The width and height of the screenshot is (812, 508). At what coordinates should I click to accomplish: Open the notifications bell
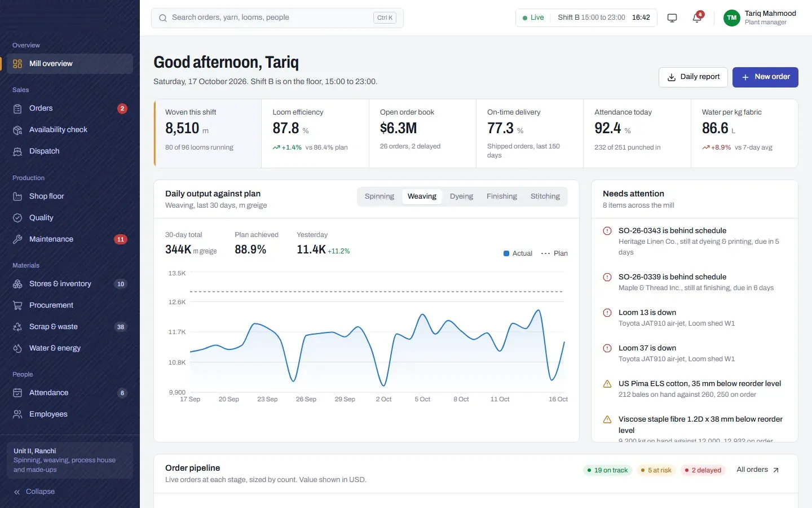[x=697, y=17]
